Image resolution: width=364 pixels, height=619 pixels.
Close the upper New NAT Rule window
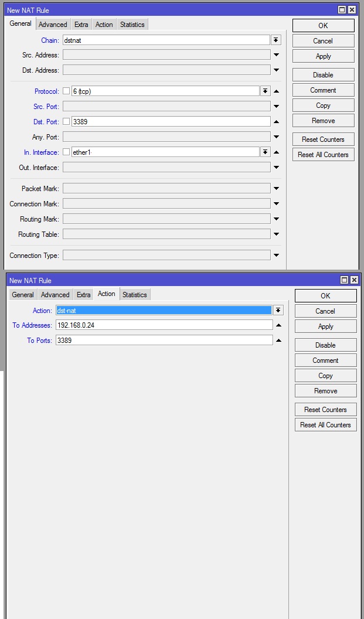[x=352, y=10]
